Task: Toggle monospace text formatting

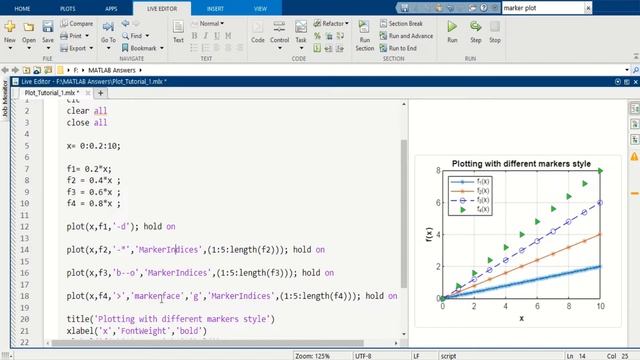Action: [x=228, y=36]
